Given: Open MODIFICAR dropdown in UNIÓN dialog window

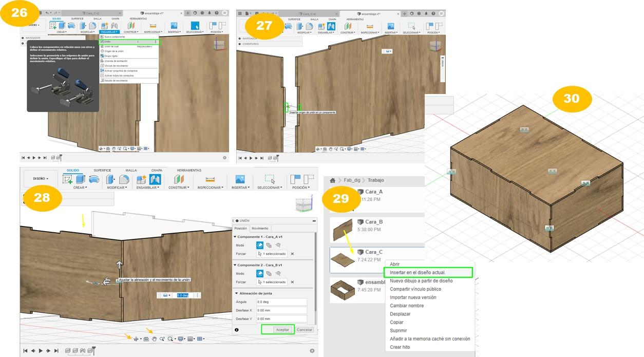Looking at the screenshot, I should click(x=117, y=187).
